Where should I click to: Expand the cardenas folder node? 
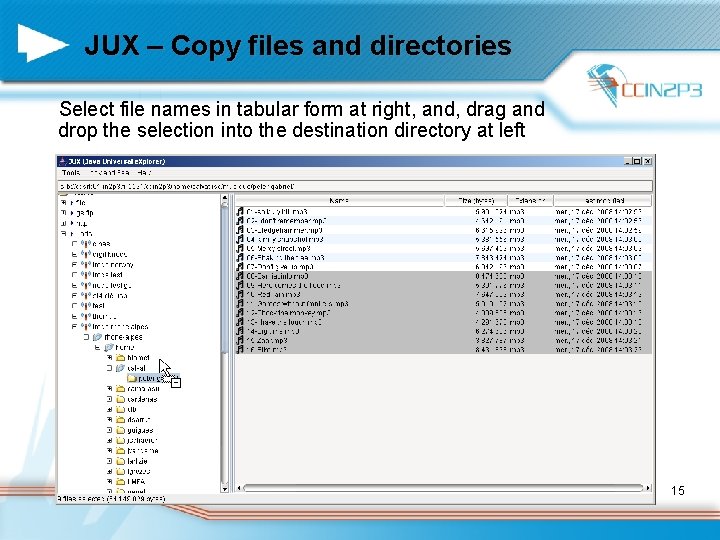point(109,399)
